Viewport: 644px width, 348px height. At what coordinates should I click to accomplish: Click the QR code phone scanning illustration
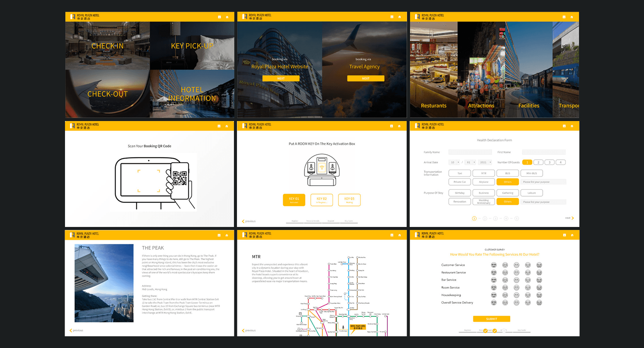point(155,183)
